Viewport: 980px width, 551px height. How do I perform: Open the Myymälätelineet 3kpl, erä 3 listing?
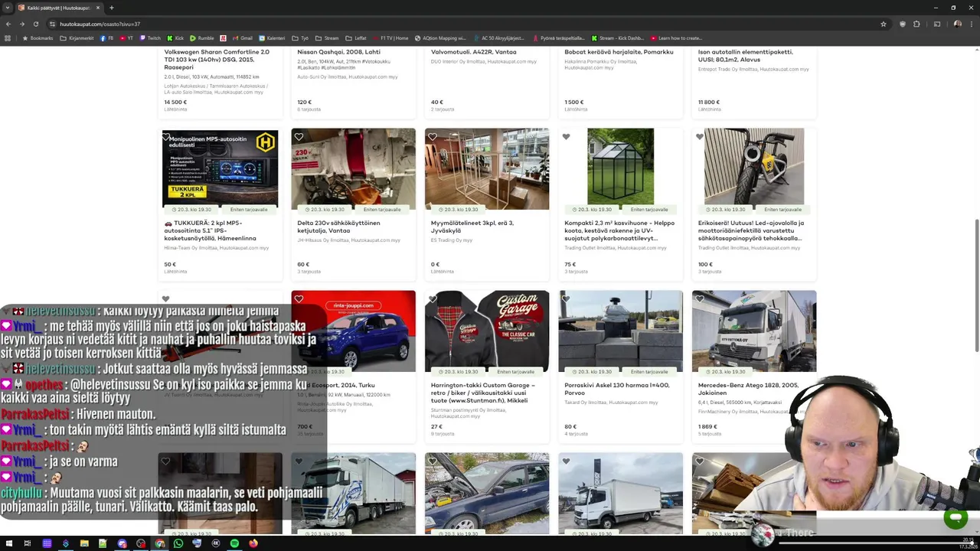[x=472, y=227]
